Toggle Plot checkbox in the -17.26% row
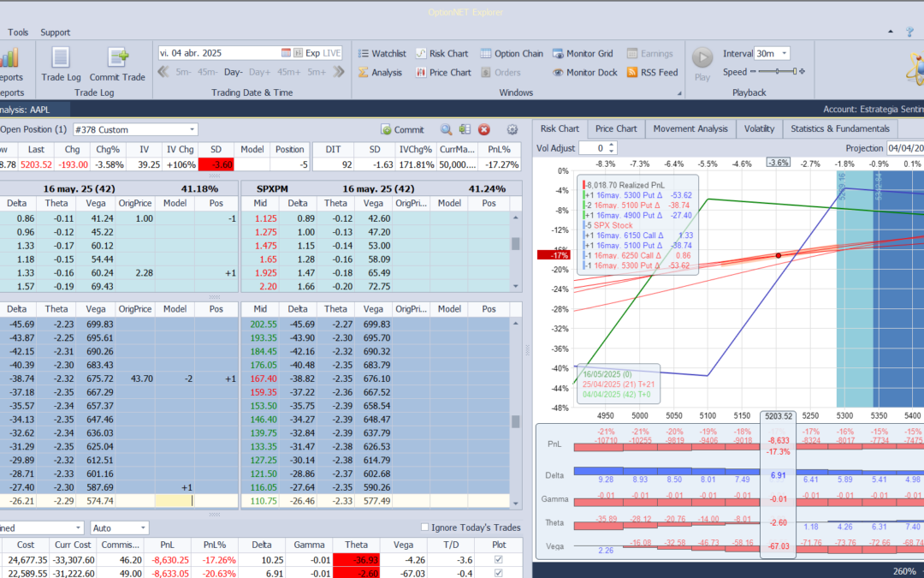 point(499,560)
